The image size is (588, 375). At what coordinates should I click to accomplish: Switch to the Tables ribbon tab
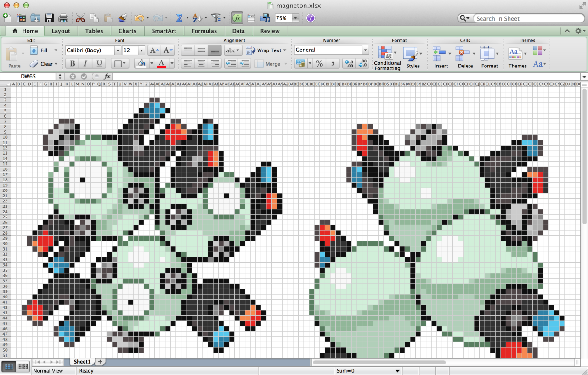coord(94,31)
